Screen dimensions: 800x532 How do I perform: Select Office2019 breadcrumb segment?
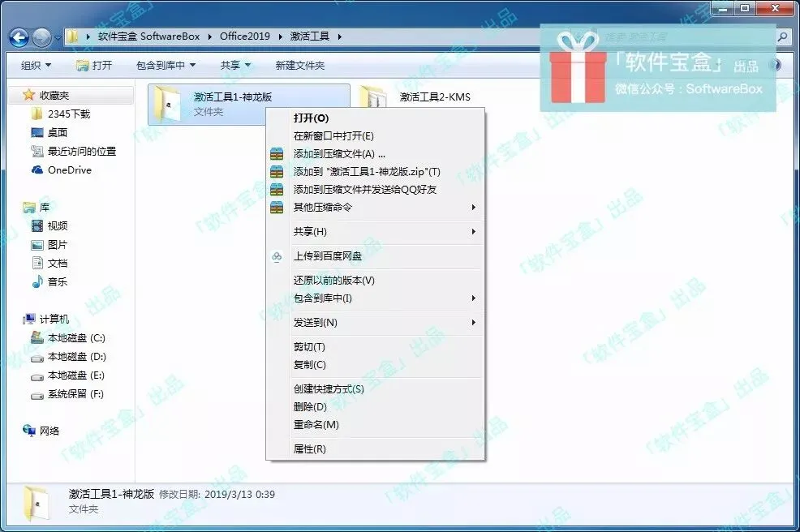pyautogui.click(x=245, y=36)
